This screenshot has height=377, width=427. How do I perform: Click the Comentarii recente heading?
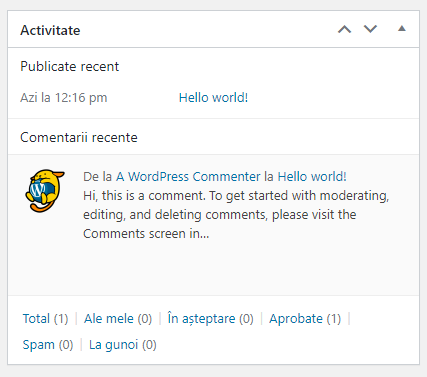79,137
